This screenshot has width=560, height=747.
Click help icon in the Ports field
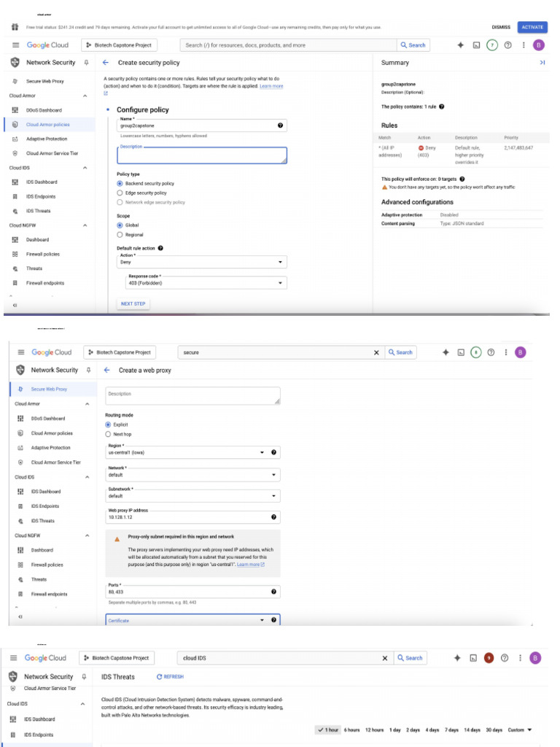pyautogui.click(x=273, y=592)
